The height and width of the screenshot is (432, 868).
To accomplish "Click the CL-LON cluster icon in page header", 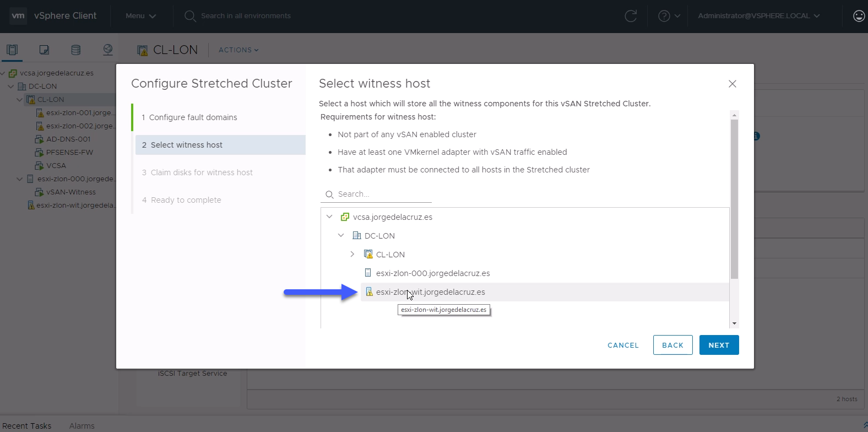I will [143, 50].
